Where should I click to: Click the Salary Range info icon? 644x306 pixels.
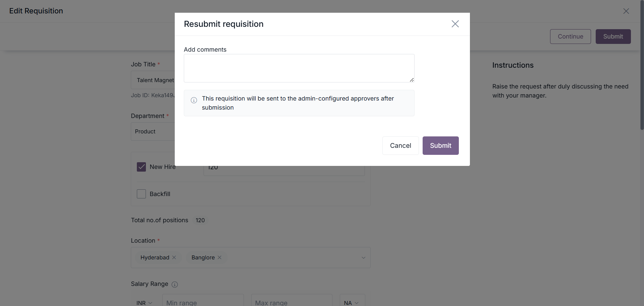point(175,285)
